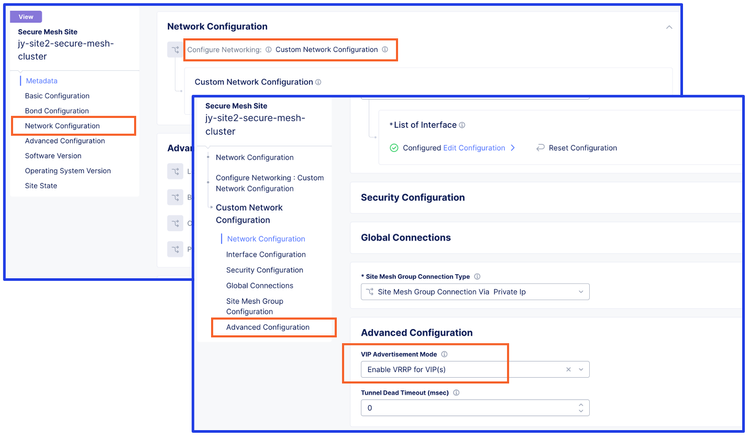Click the List of Interface info icon
749x436 pixels.
(462, 125)
